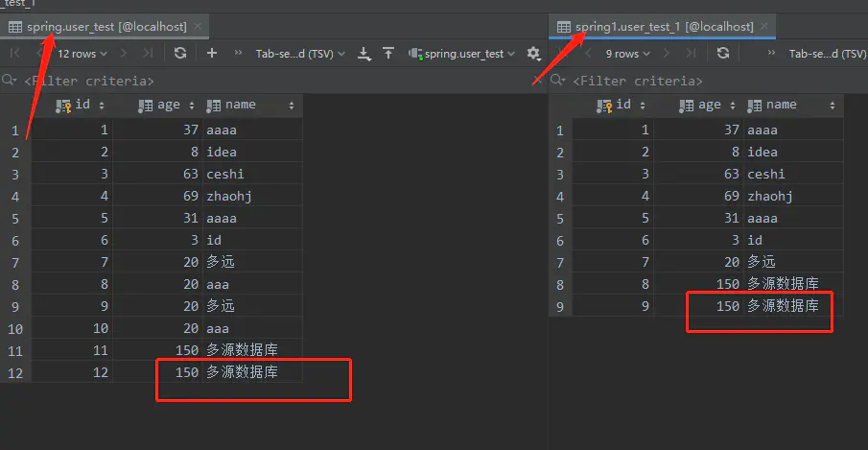This screenshot has height=450, width=868.
Task: Select row number 5 header in spring1.user_test_1
Action: (560, 219)
